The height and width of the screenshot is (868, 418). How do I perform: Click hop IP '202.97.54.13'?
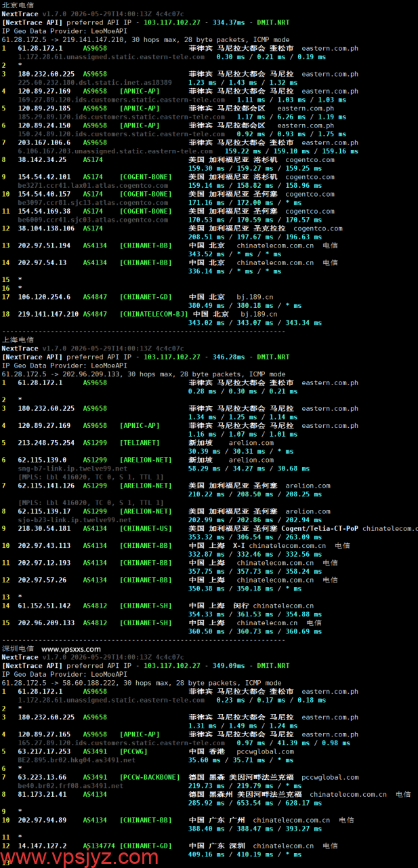click(42, 262)
